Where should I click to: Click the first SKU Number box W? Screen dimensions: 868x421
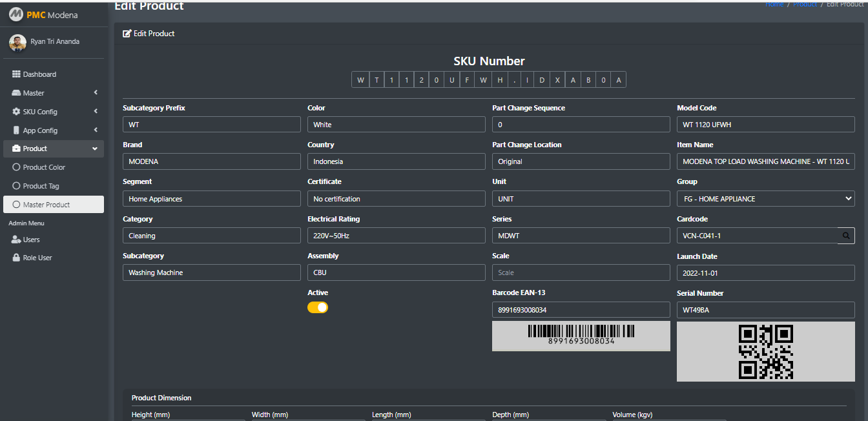click(360, 80)
